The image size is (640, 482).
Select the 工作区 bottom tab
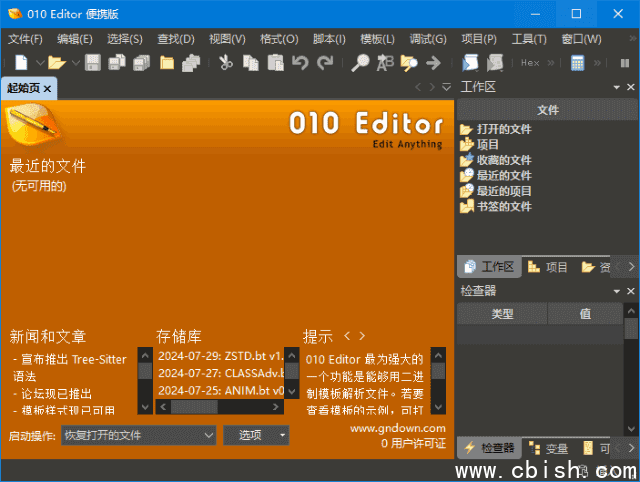click(x=489, y=267)
